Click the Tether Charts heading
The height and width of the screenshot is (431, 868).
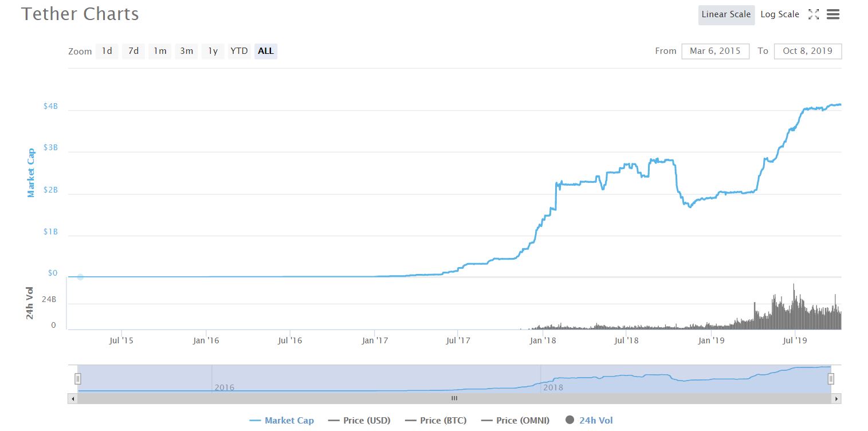pyautogui.click(x=80, y=14)
